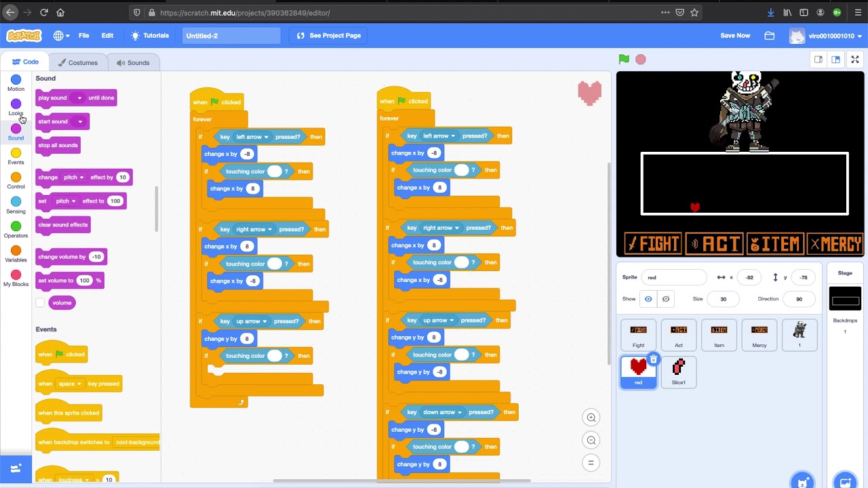
Task: Click See Project Page button
Action: (329, 36)
